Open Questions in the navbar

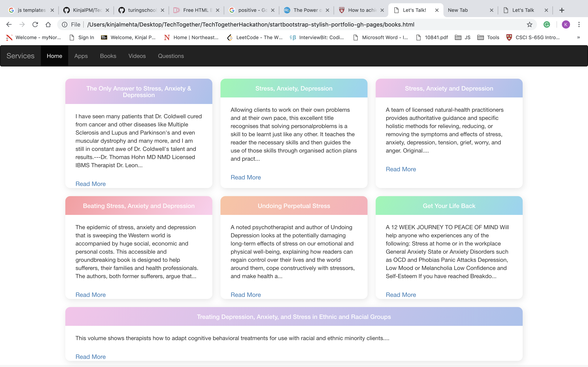[171, 56]
